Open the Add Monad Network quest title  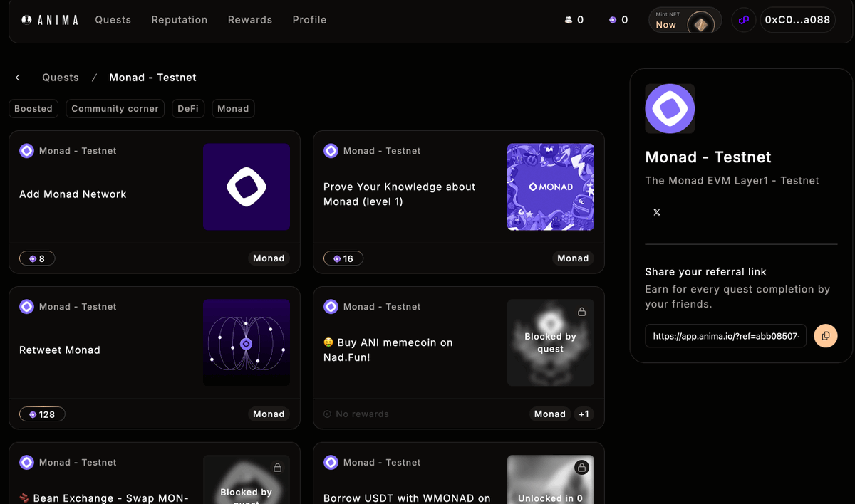[73, 194]
